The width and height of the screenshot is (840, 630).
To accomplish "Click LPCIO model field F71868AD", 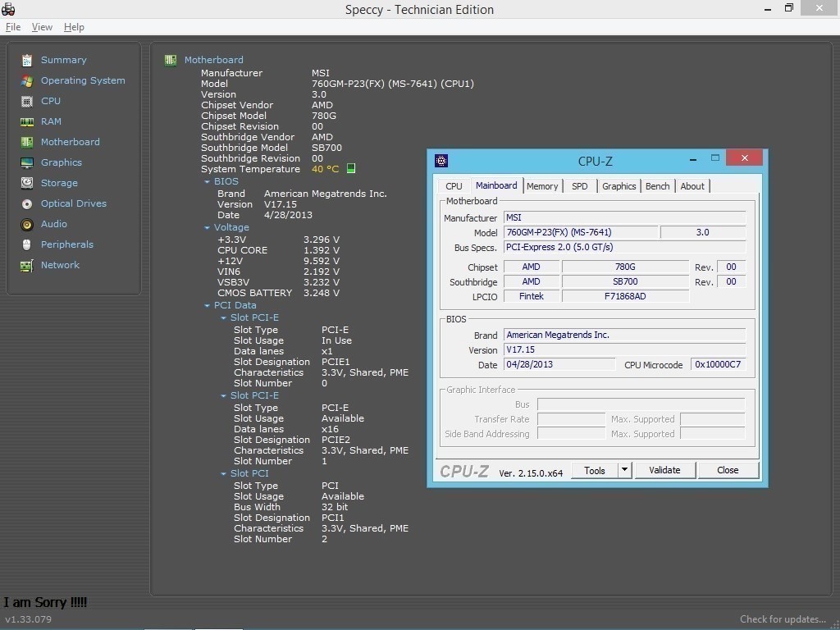I will coord(625,296).
